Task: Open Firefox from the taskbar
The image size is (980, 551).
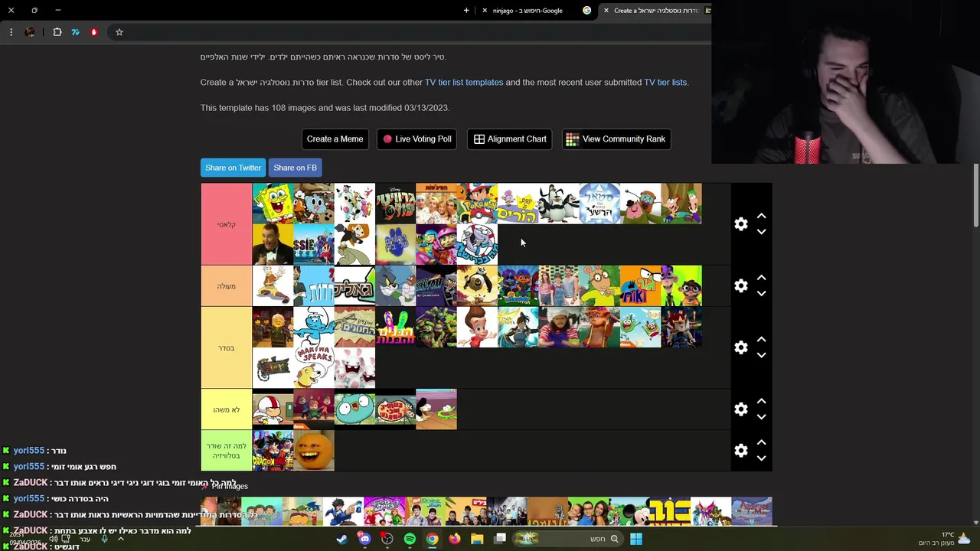Action: [x=455, y=539]
